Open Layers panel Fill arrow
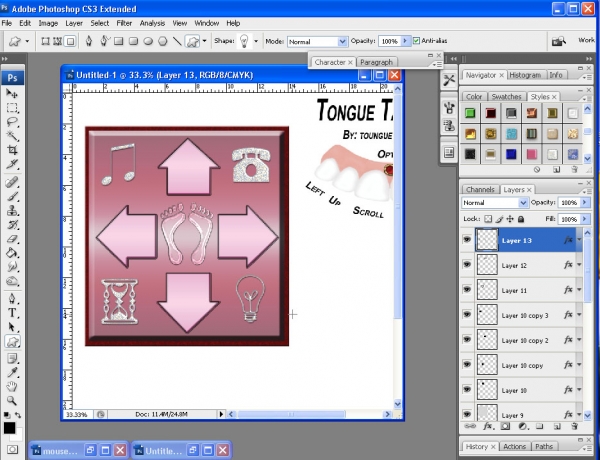This screenshot has width=600, height=460. 585,219
